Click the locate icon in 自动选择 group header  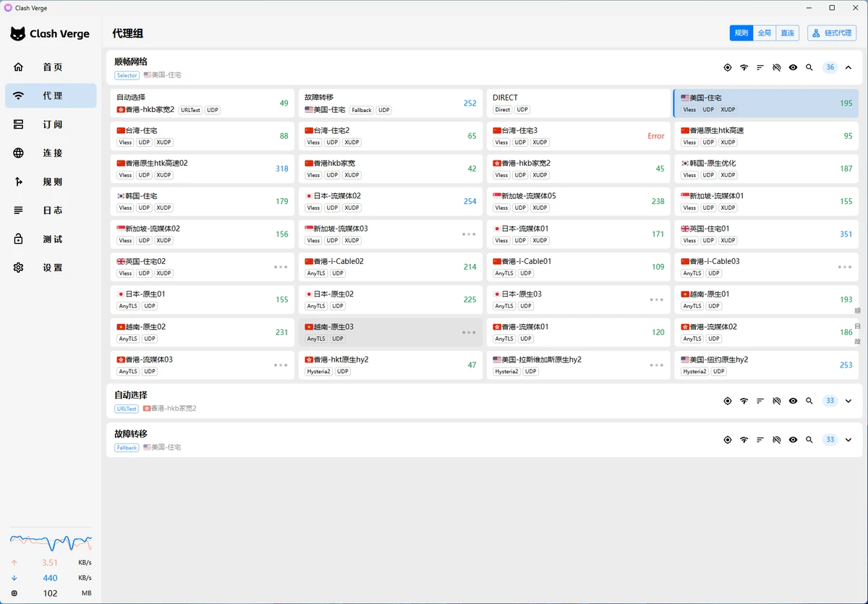[x=728, y=401]
